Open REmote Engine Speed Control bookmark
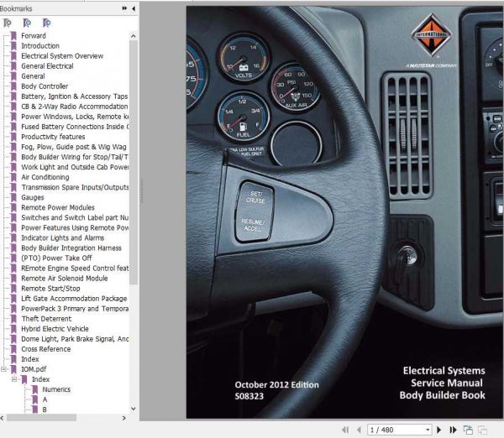 pos(75,269)
